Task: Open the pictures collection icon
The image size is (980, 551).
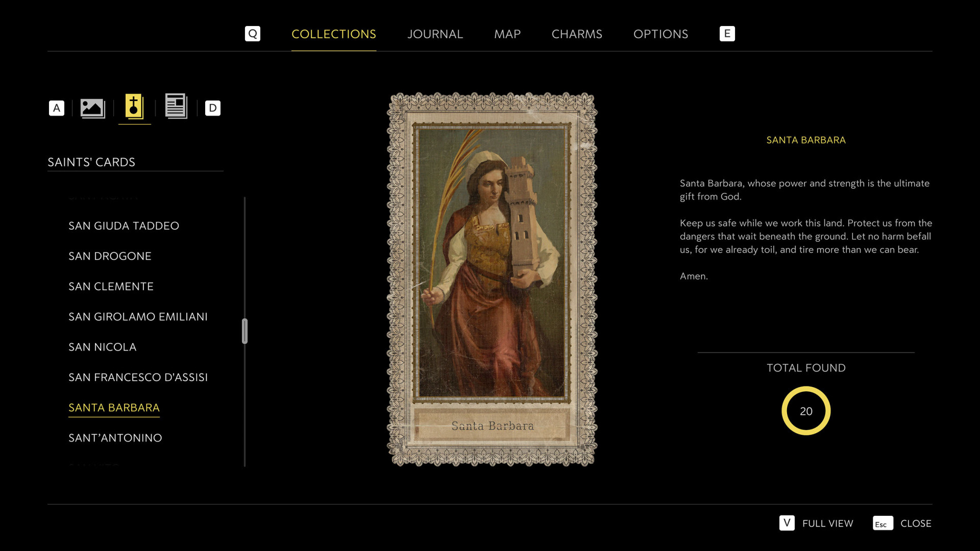Action: [93, 108]
